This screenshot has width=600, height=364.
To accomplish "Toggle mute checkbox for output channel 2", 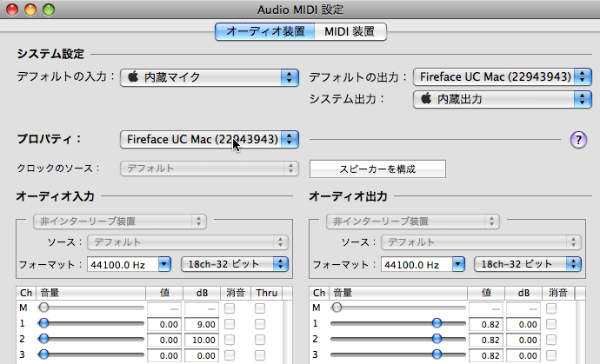I will pos(551,339).
